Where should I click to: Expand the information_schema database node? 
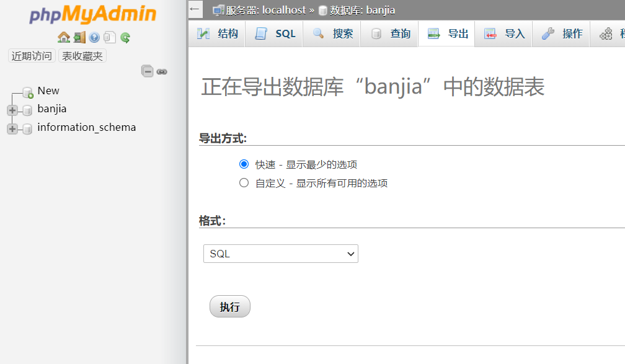[x=12, y=129]
